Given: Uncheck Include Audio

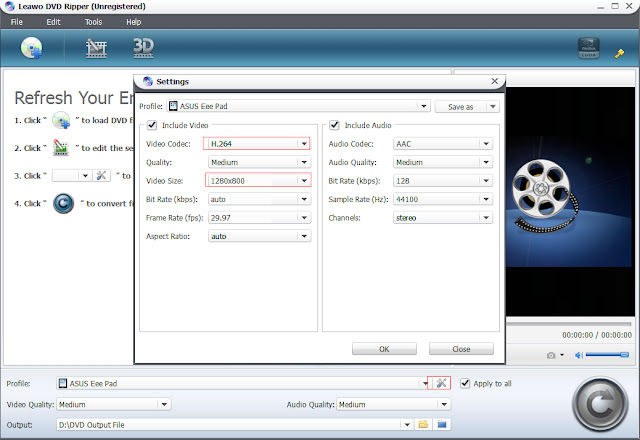Looking at the screenshot, I should 334,125.
